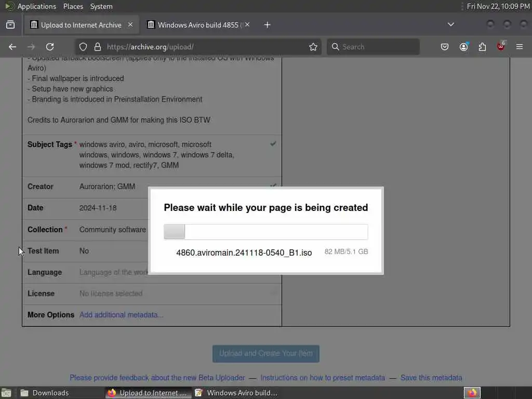Open the shield tracking protection icon
The height and width of the screenshot is (399, 532).
click(x=83, y=47)
